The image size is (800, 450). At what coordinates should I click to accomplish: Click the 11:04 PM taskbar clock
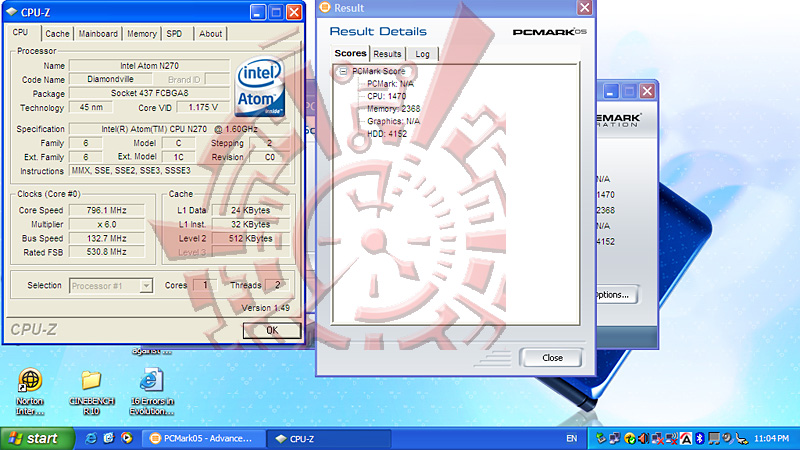pos(771,438)
